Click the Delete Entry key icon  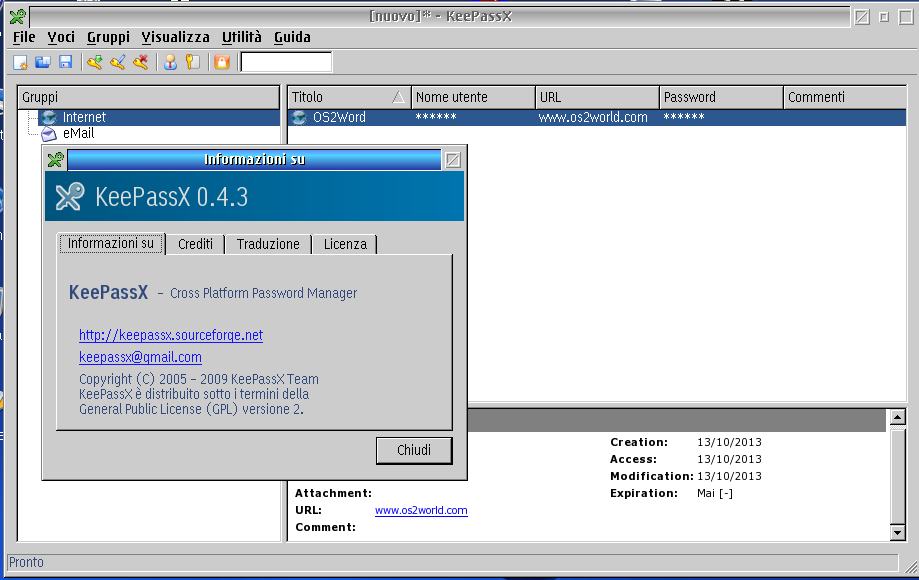[x=141, y=63]
